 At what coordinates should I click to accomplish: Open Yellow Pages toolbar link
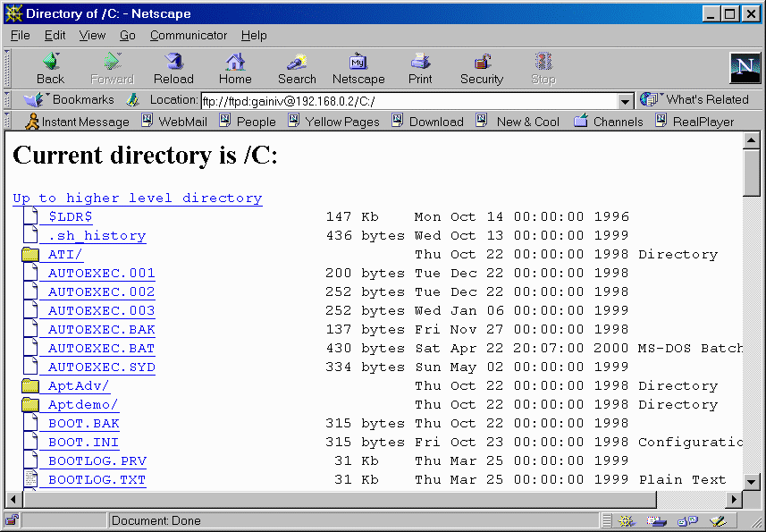pyautogui.click(x=333, y=122)
